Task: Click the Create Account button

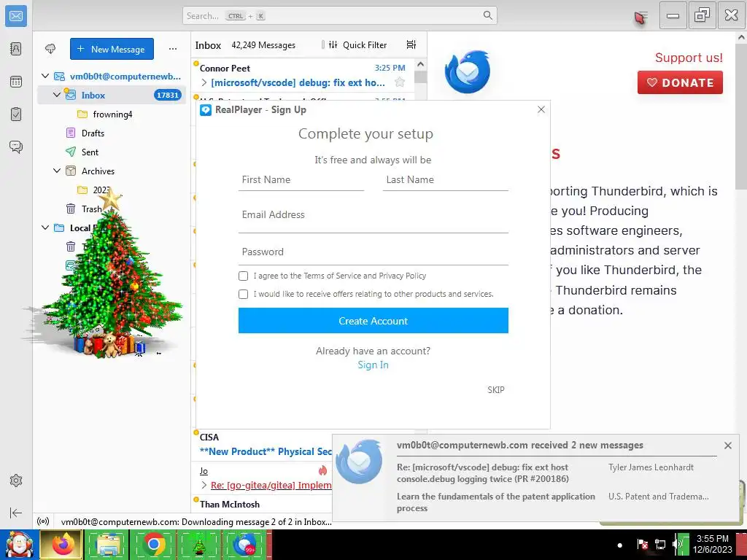Action: (373, 321)
